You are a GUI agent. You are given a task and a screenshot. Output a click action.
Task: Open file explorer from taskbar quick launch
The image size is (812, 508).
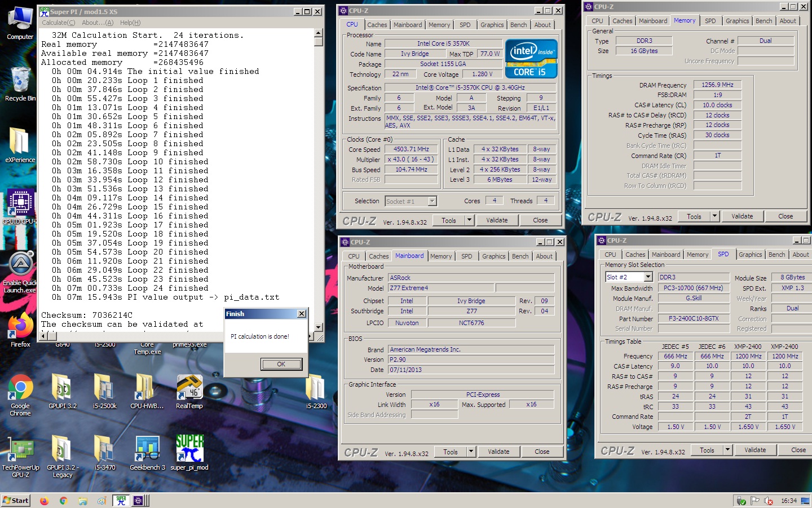82,501
